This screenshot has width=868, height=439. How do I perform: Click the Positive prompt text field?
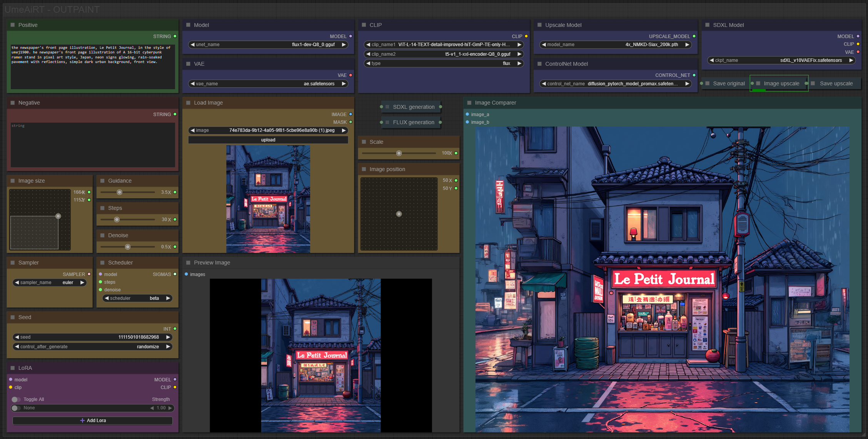[x=92, y=67]
